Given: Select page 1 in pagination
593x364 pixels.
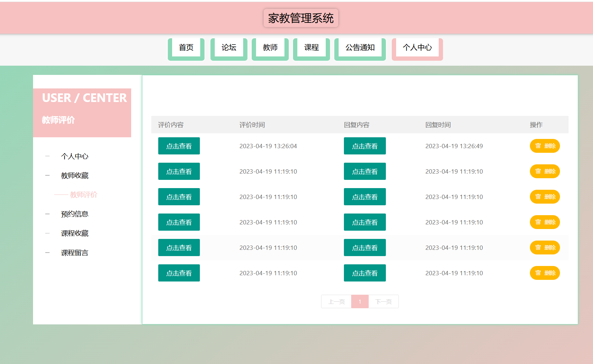Looking at the screenshot, I should pyautogui.click(x=360, y=302).
